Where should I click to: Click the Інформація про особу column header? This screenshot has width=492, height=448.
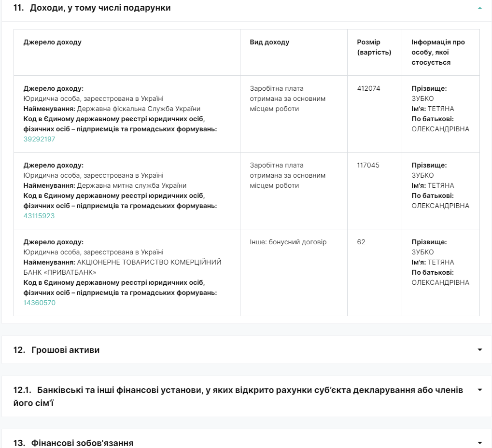coord(438,52)
